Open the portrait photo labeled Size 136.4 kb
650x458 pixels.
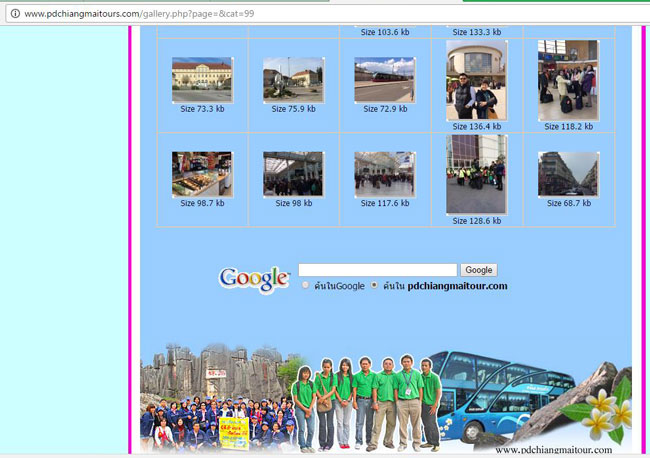476,81
